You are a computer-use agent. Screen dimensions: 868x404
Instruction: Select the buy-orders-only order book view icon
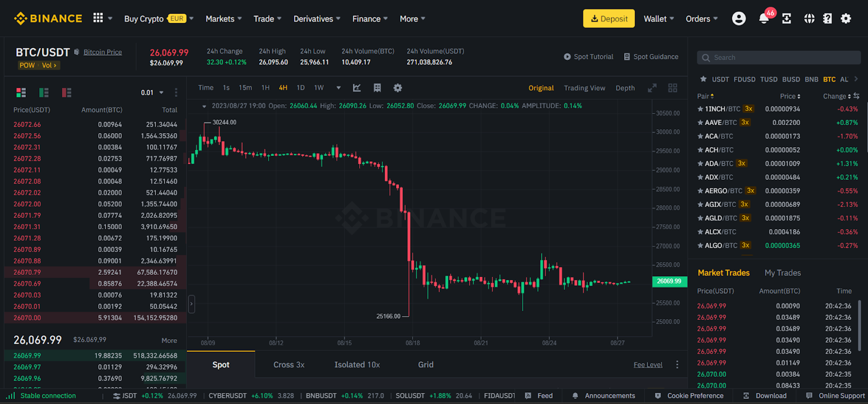[x=43, y=92]
